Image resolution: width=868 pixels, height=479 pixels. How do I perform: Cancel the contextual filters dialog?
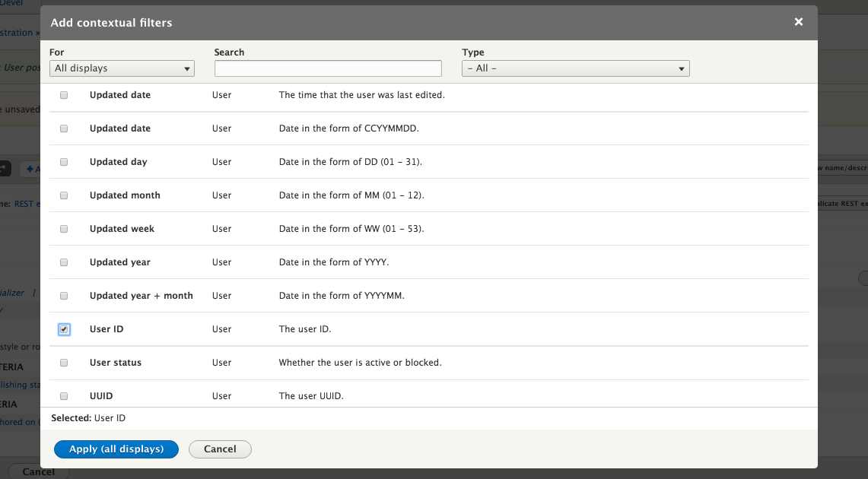(220, 449)
